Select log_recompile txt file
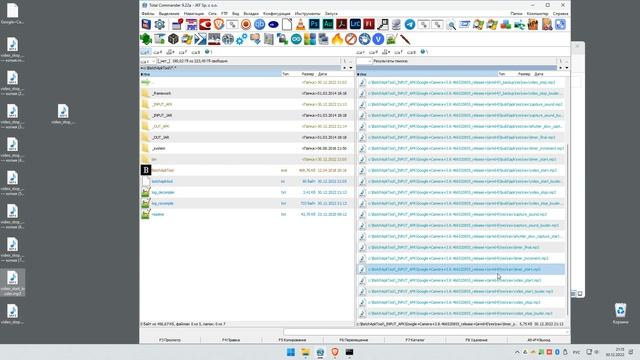The height and width of the screenshot is (360, 640). pyautogui.click(x=247, y=203)
